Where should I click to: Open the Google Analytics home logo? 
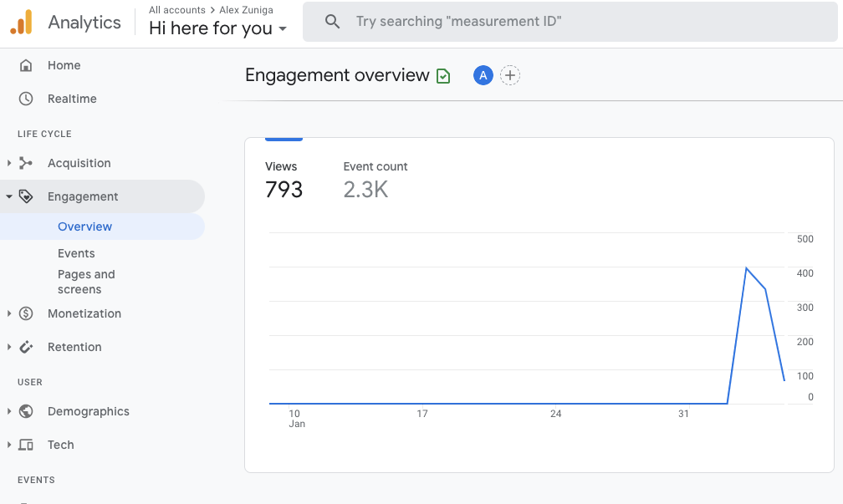click(23, 21)
